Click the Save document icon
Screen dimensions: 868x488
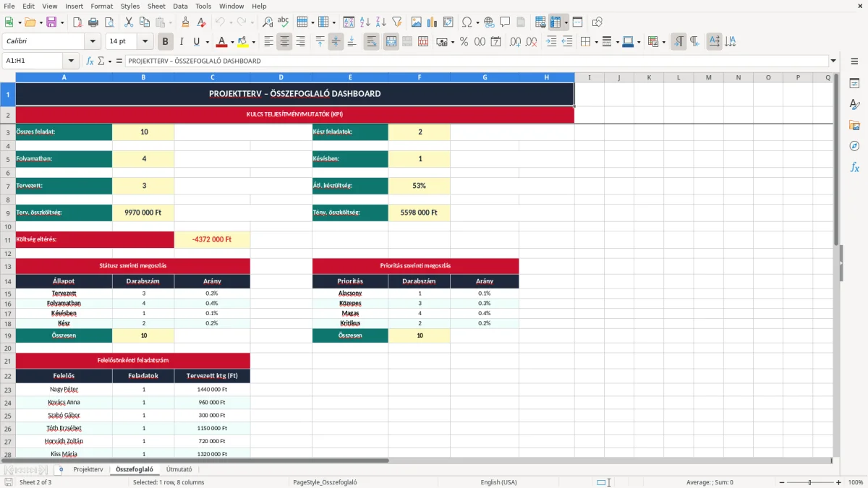coord(51,22)
